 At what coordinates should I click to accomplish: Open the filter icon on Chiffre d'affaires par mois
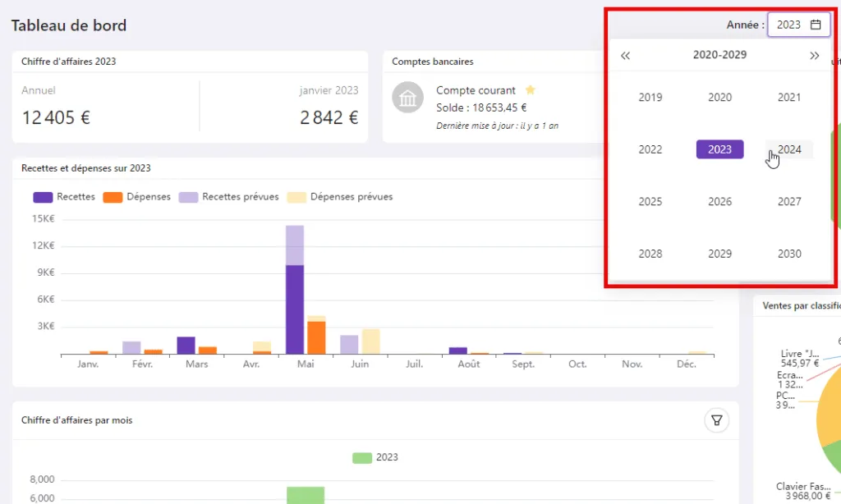click(716, 420)
